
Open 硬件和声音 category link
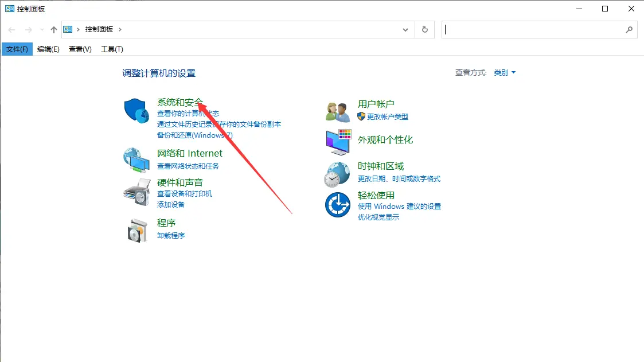[180, 182]
